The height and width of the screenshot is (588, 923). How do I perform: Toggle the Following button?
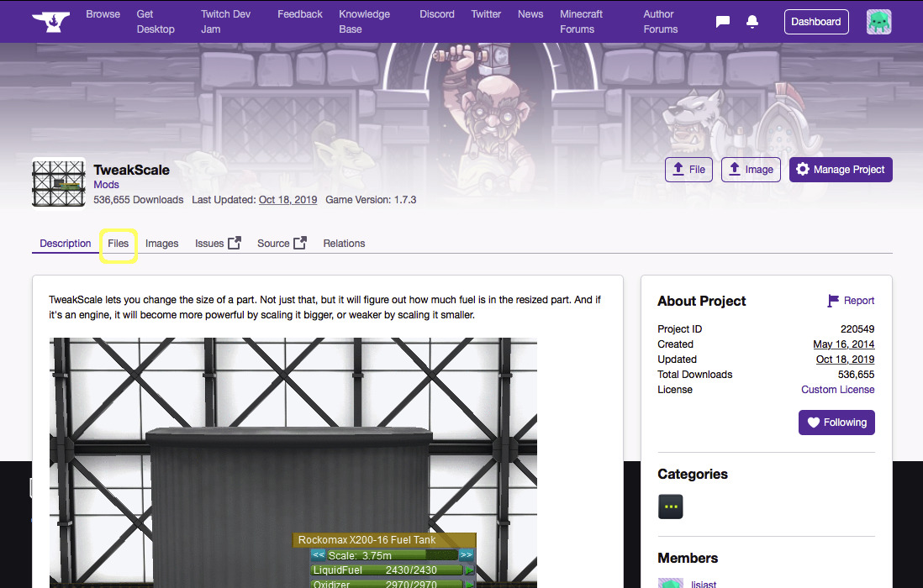click(x=836, y=423)
